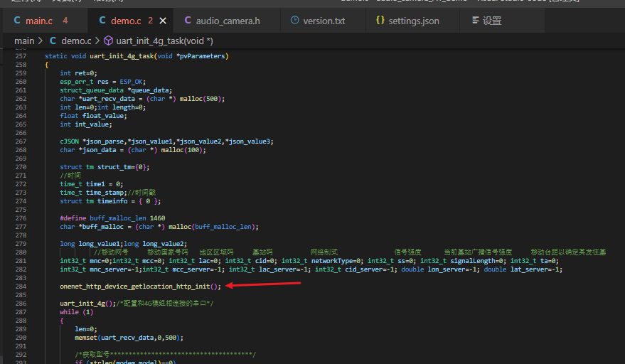Click 'signalLength=0' on line 281
This screenshot has width=625, height=364.
tap(476, 261)
